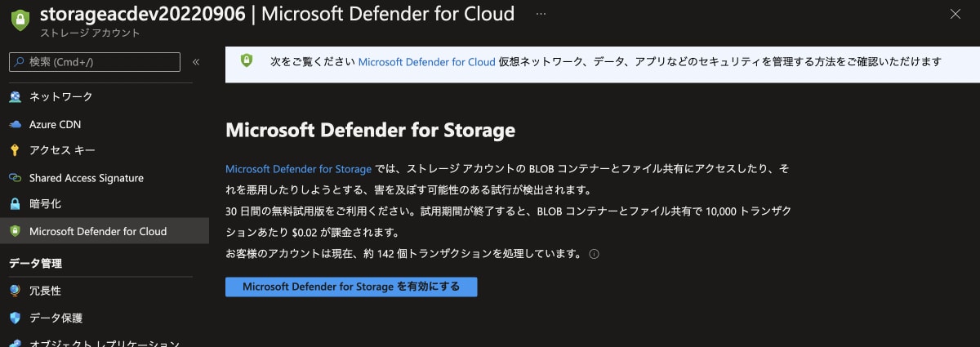The width and height of the screenshot is (980, 347).
Task: Collapse the sidebar with the double-chevron
Action: click(x=196, y=61)
